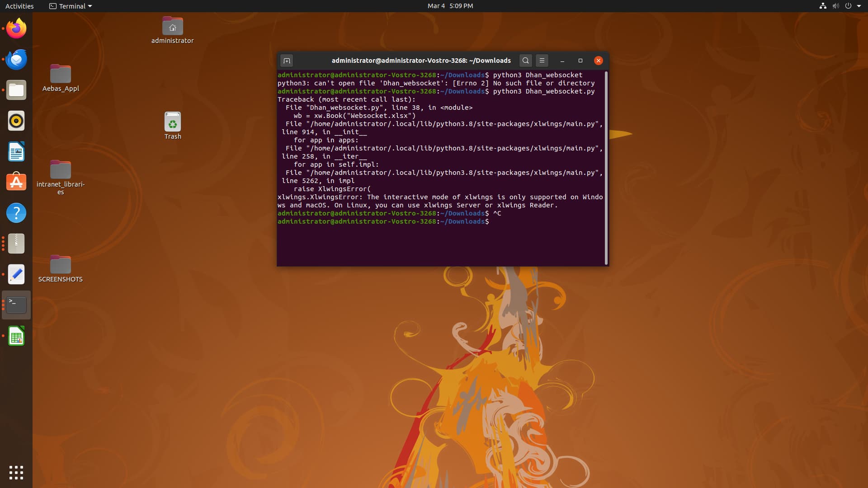Open Files manager in dock
Screen dimensions: 868x488
coord(16,90)
